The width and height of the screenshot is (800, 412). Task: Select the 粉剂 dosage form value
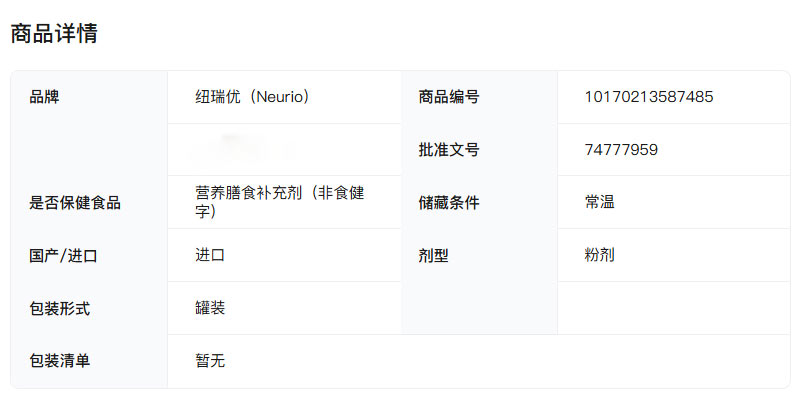600,255
